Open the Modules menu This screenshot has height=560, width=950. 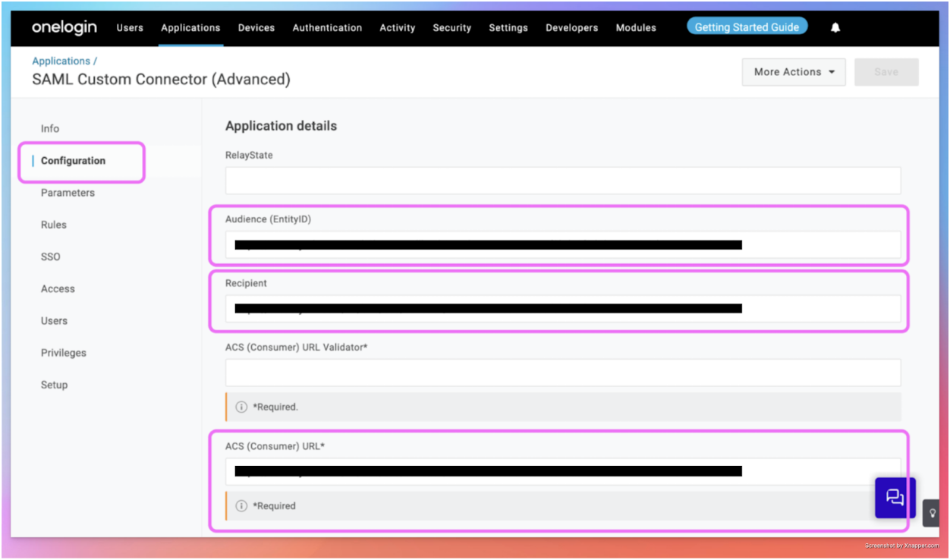[636, 27]
